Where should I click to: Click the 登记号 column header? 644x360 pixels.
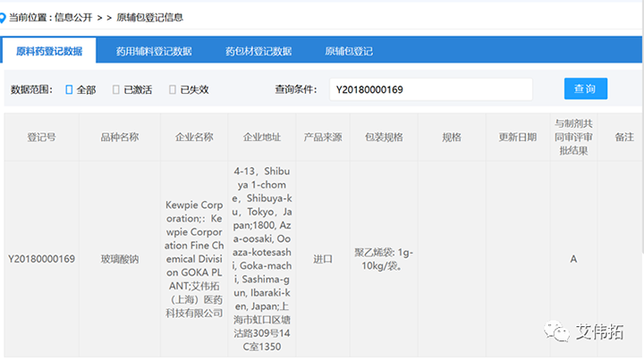click(41, 138)
